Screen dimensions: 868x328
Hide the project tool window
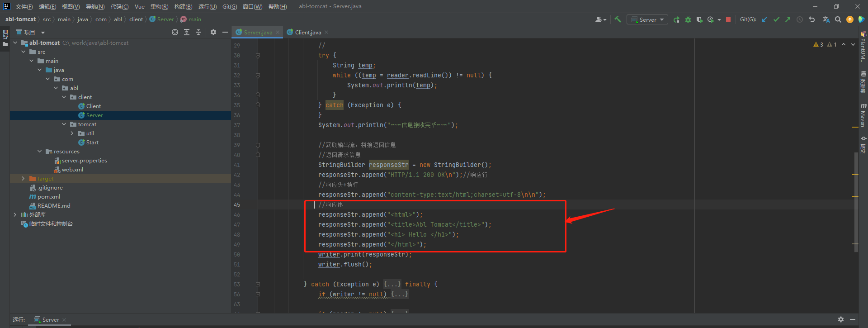[225, 32]
